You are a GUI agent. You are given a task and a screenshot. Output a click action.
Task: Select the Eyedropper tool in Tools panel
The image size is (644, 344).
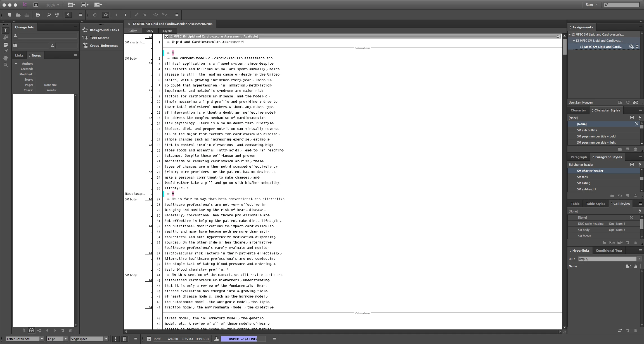coord(5,51)
